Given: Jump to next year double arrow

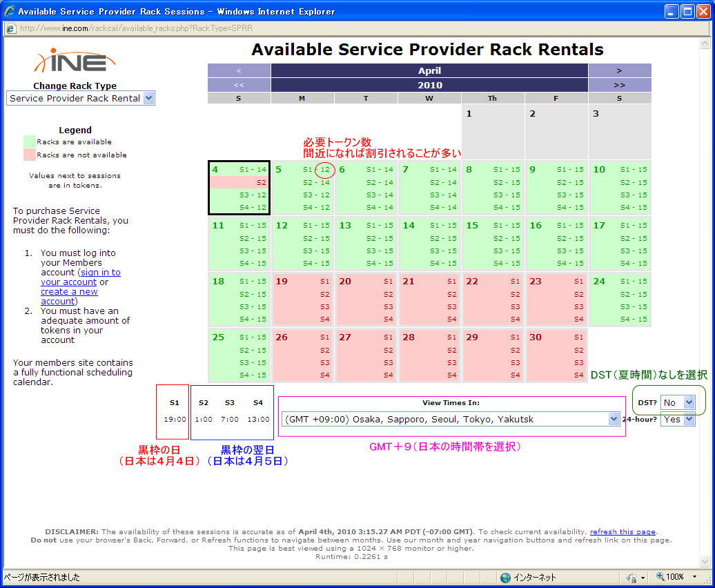Looking at the screenshot, I should tap(619, 86).
